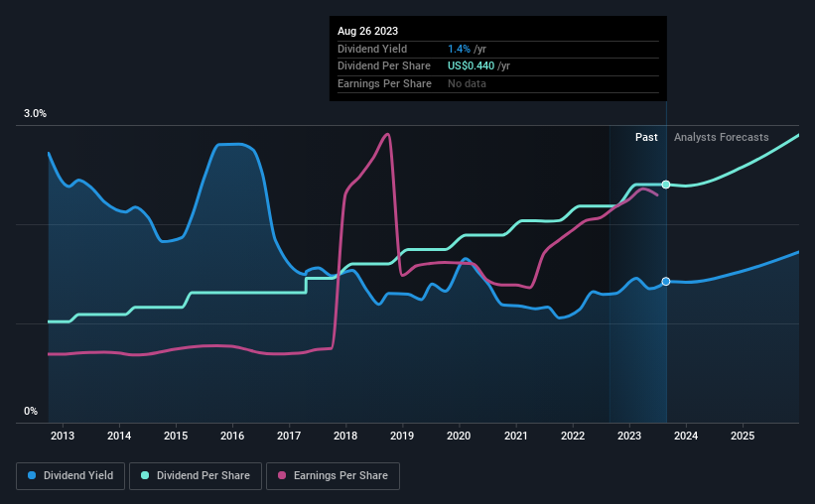Viewport: 815px width, 504px height.
Task: Click the Dividend Per Share row label in tooltip
Action: click(384, 66)
